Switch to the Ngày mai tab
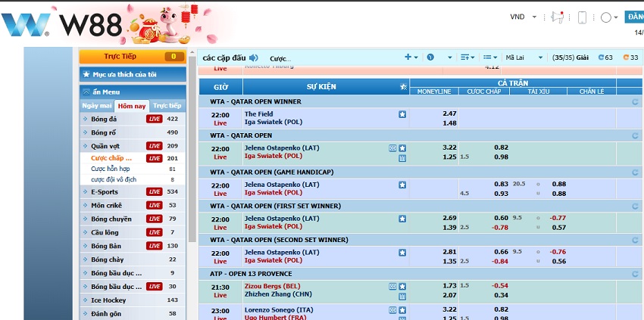The width and height of the screenshot is (644, 320). point(97,106)
